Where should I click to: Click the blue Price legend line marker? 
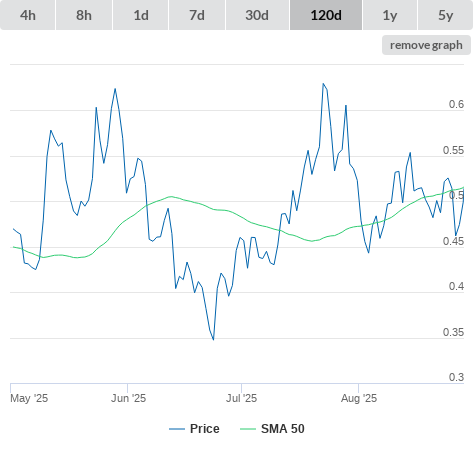pyautogui.click(x=177, y=429)
